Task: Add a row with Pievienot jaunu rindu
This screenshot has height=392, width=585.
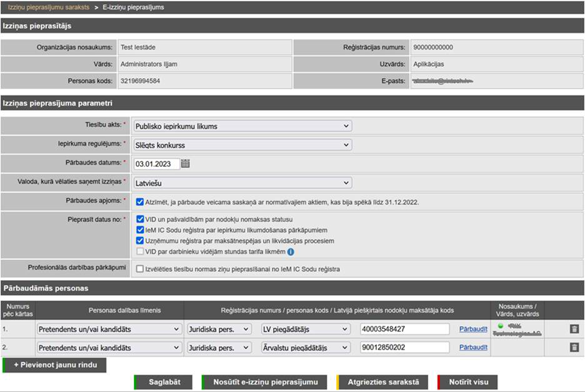Action: click(55, 364)
